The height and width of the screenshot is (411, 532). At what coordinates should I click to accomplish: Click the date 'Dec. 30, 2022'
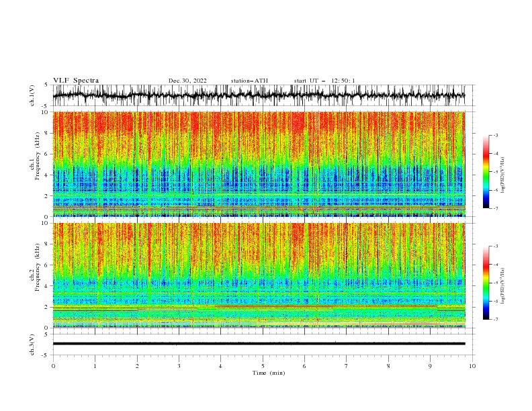pos(187,81)
